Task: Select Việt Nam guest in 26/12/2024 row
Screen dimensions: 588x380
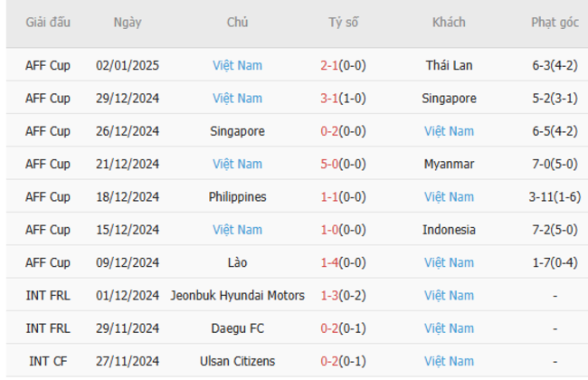Action: (449, 131)
